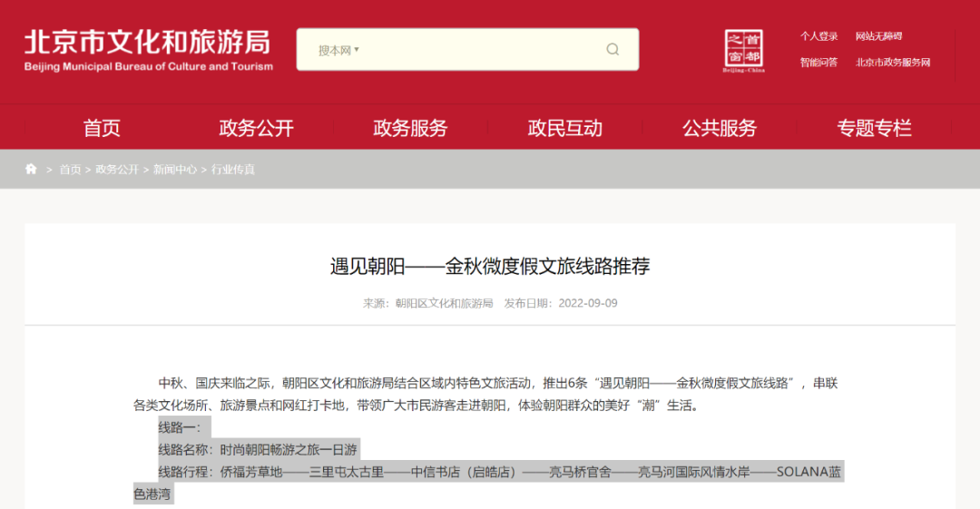Open the 首页 navigation menu item
This screenshot has width=980, height=509.
(x=102, y=128)
